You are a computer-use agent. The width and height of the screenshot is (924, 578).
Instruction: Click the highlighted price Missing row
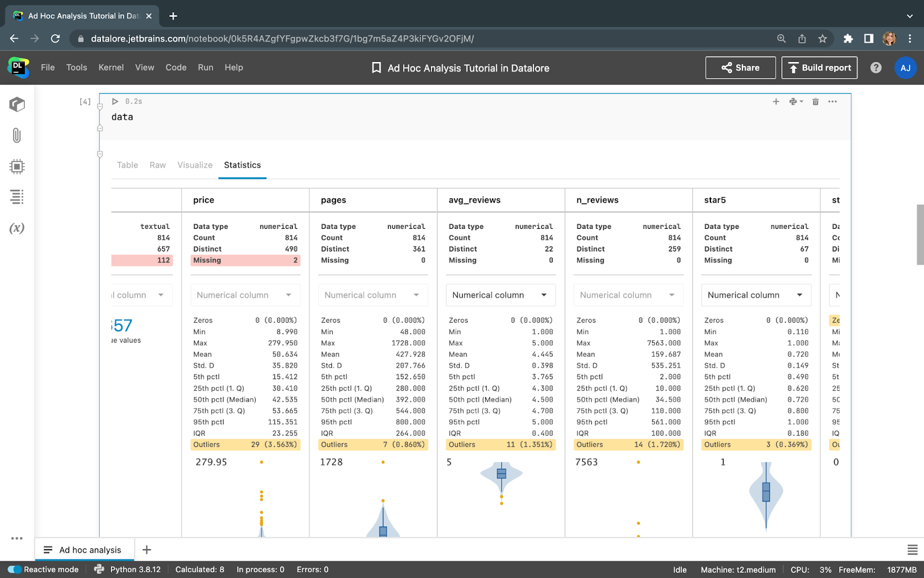[245, 261]
